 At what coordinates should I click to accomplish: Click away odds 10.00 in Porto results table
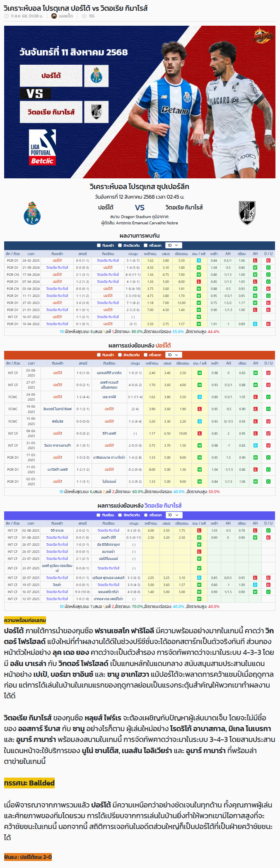[x=183, y=433]
